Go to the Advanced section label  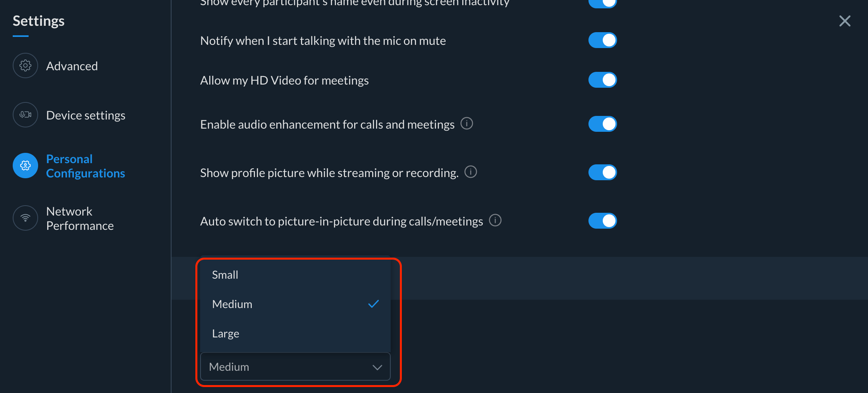(x=72, y=66)
